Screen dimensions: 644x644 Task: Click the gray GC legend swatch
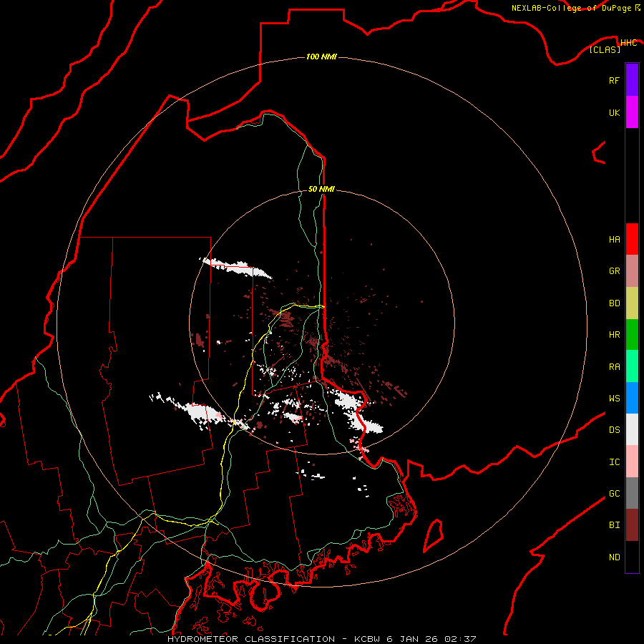(x=632, y=493)
